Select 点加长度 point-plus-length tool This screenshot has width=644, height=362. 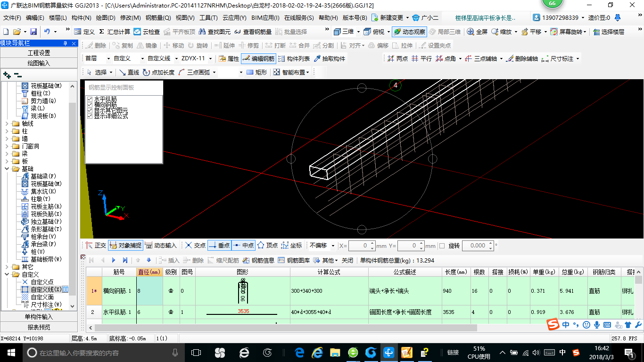(x=158, y=72)
